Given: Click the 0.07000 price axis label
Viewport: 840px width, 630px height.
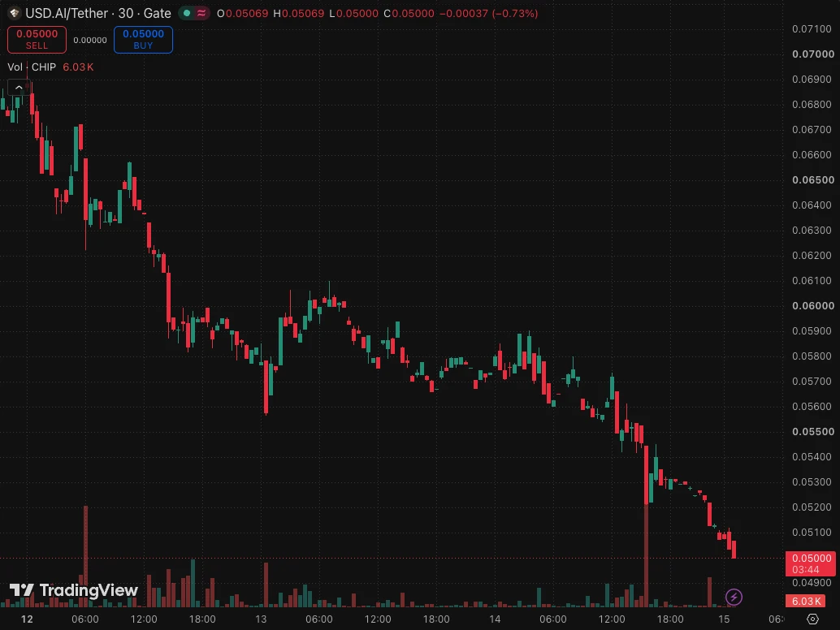Looking at the screenshot, I should (812, 54).
